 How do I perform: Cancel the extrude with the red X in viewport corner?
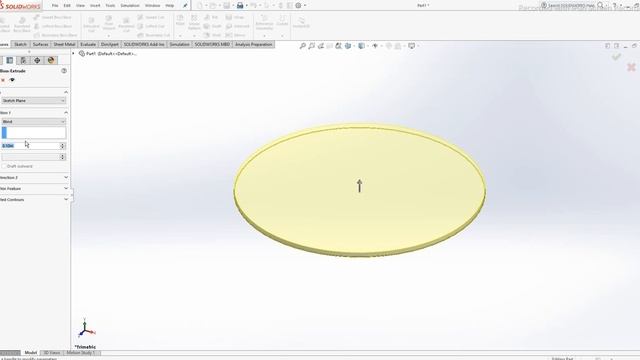631,67
